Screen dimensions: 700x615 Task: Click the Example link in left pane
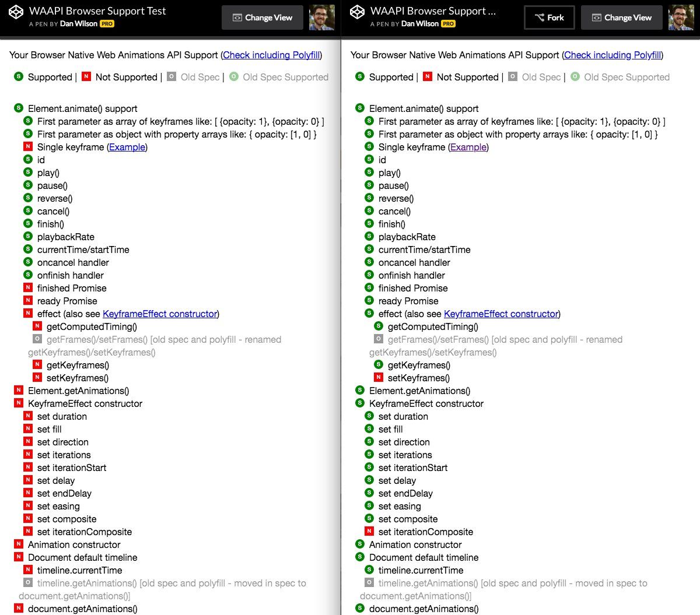click(x=127, y=147)
